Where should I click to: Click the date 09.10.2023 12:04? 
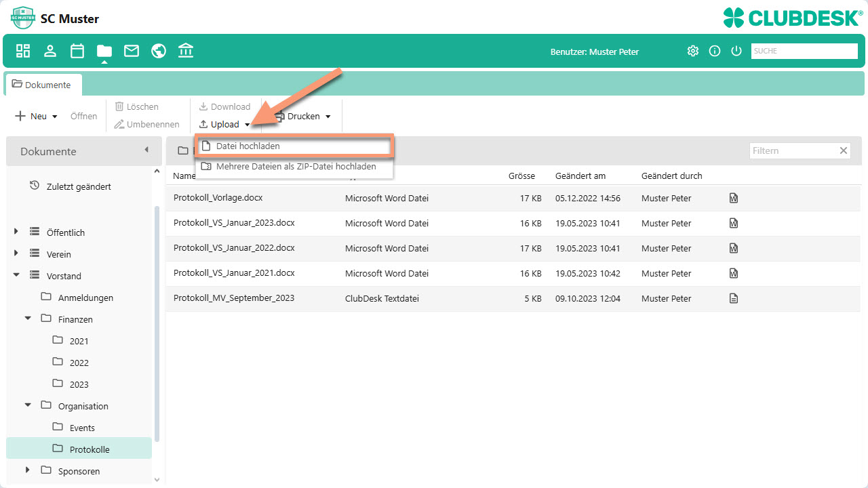coord(587,299)
